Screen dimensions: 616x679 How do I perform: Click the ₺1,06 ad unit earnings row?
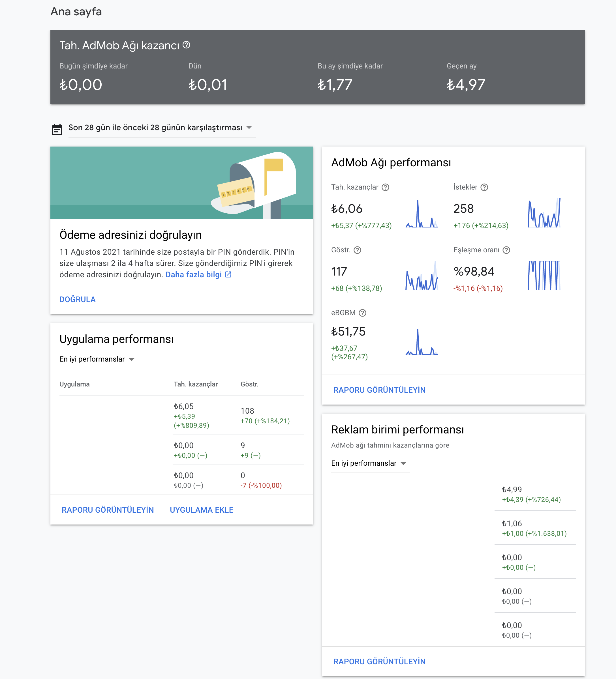pyautogui.click(x=535, y=528)
